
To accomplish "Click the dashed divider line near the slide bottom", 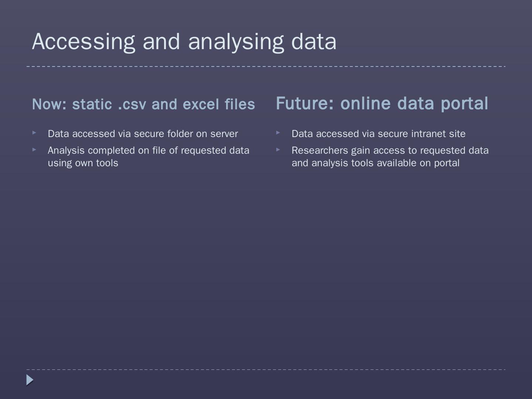I will (266, 369).
